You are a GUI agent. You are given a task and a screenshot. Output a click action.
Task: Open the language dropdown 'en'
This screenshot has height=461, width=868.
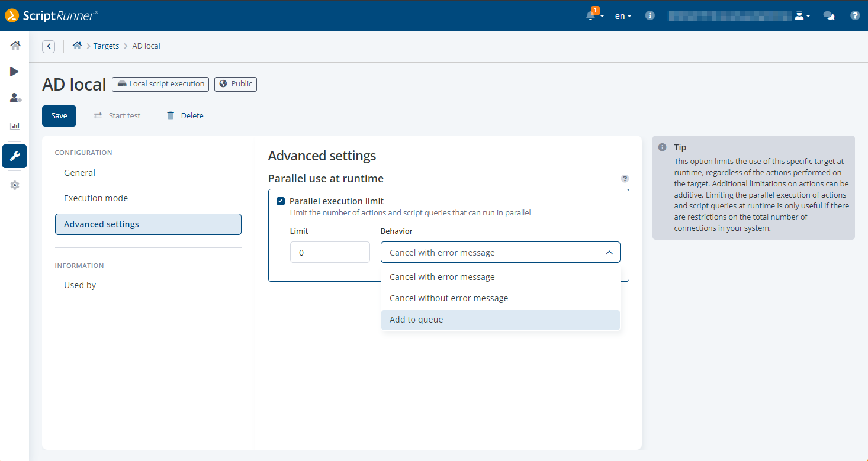click(x=623, y=16)
